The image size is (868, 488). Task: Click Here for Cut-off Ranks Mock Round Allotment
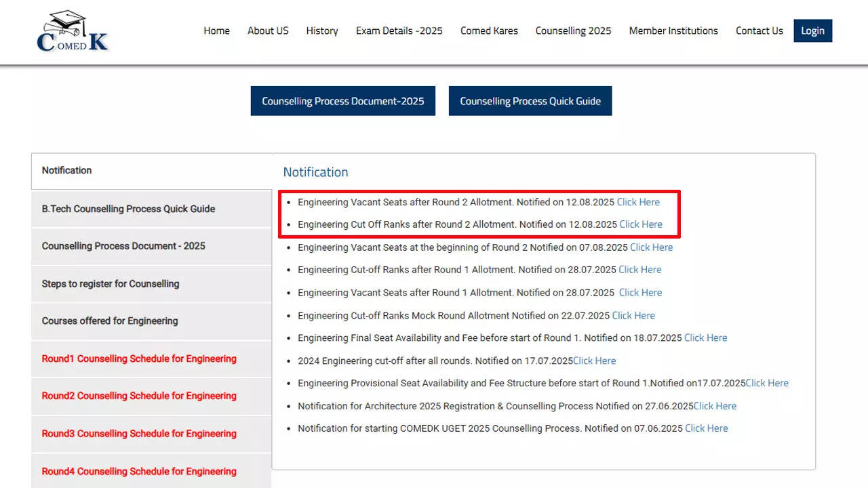coord(633,316)
